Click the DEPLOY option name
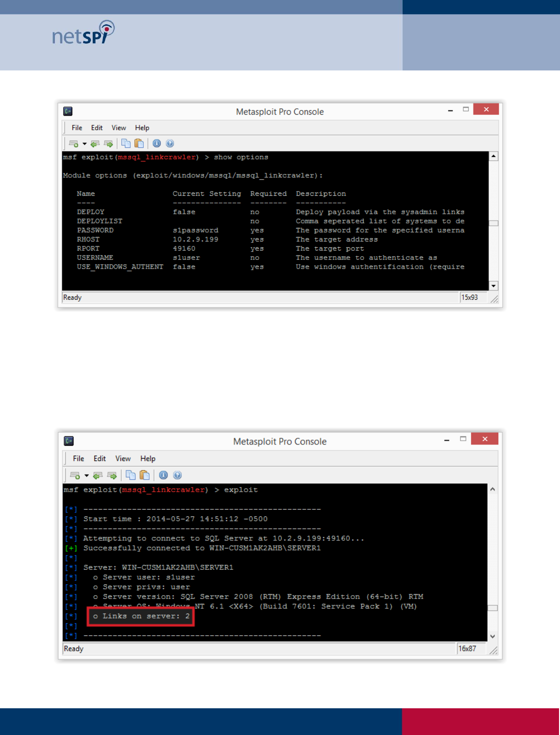 coord(90,212)
